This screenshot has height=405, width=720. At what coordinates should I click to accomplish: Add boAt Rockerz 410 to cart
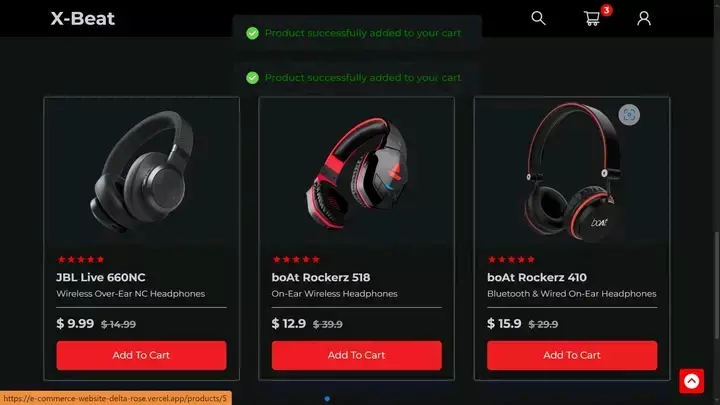tap(572, 355)
